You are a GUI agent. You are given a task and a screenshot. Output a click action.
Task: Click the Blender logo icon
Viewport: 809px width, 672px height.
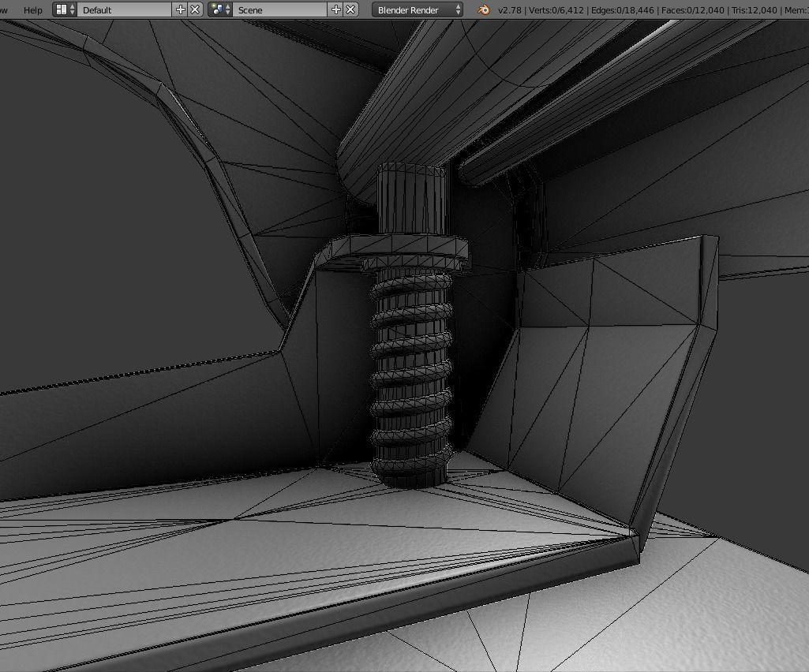[484, 9]
